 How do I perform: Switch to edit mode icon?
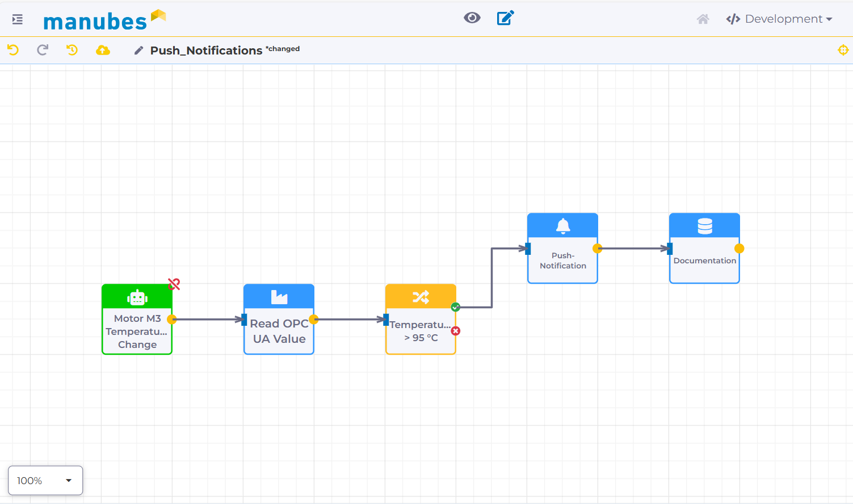pos(505,18)
